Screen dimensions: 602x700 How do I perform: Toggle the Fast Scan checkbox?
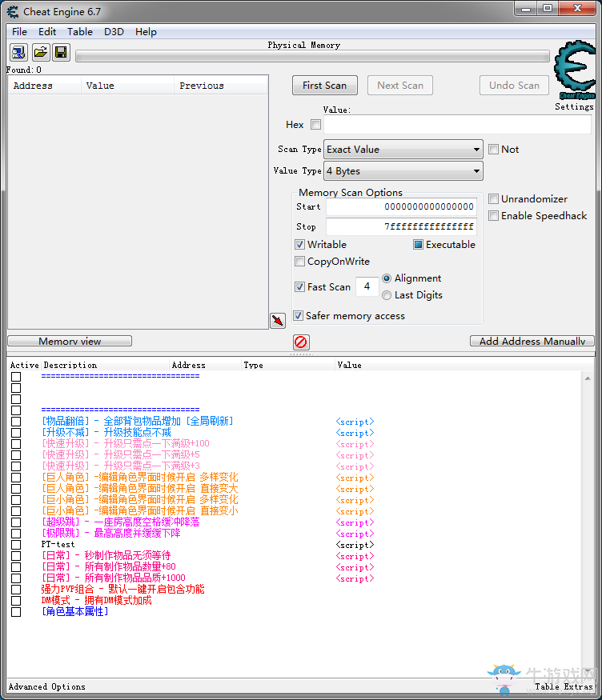tap(299, 286)
